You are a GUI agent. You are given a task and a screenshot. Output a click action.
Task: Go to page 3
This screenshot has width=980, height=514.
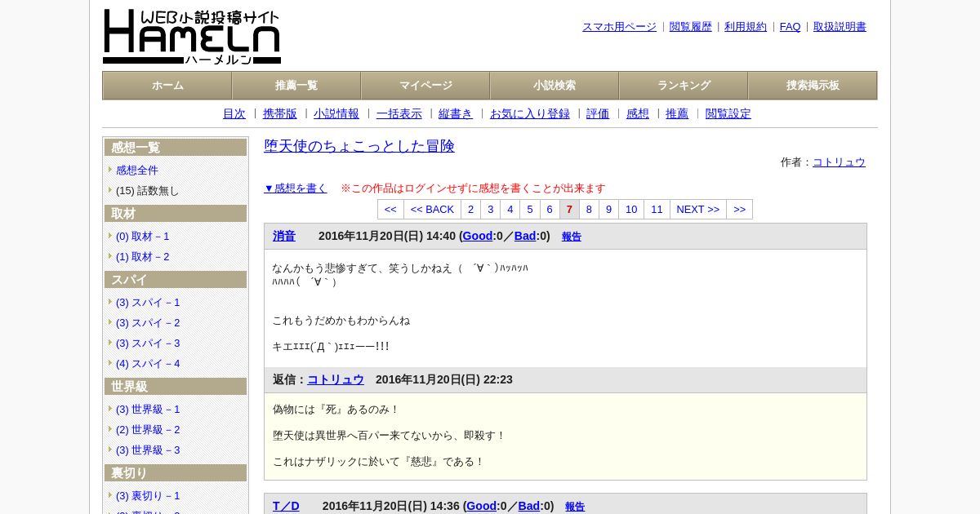[x=490, y=210]
